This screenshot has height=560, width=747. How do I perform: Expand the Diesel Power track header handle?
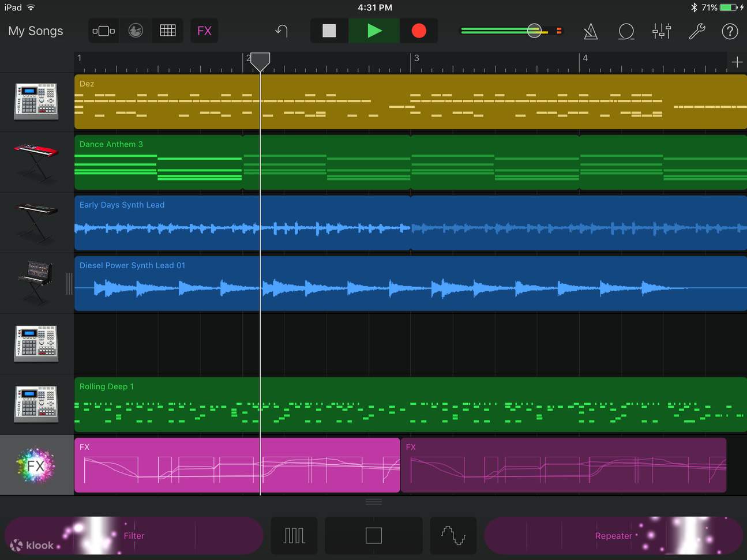point(69,283)
